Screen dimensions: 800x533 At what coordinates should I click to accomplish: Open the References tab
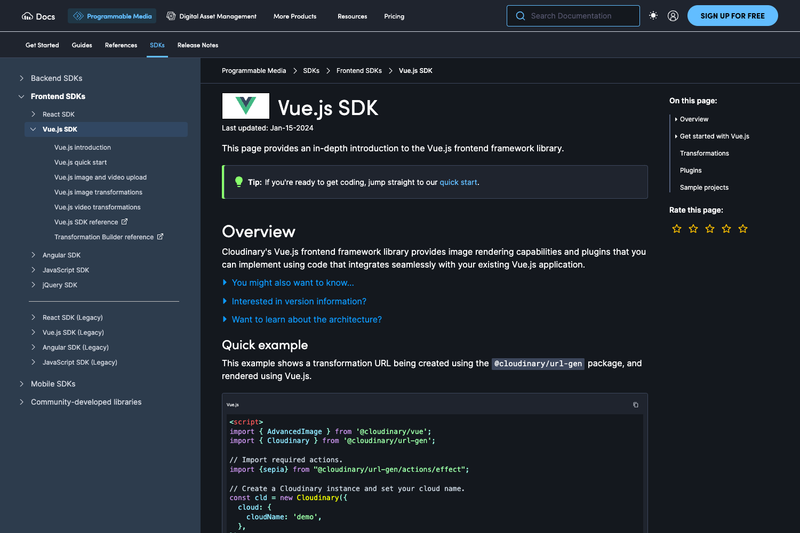(x=121, y=45)
